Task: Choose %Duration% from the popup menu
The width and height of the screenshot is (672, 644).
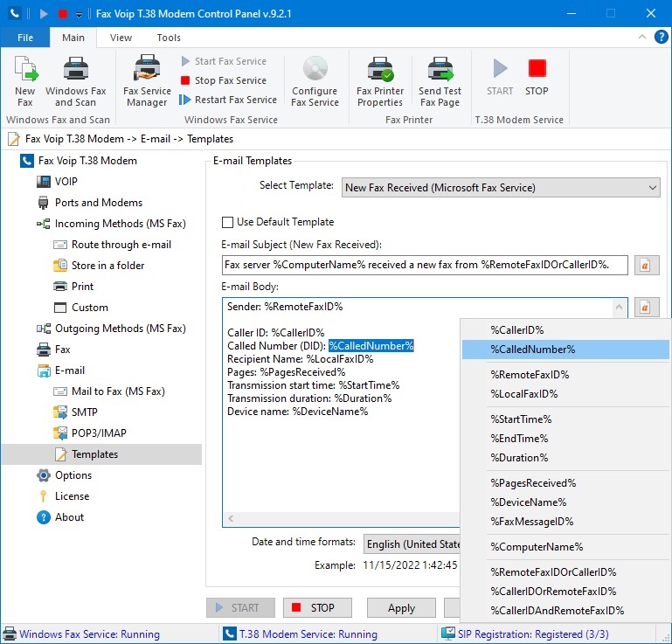Action: tap(565, 458)
